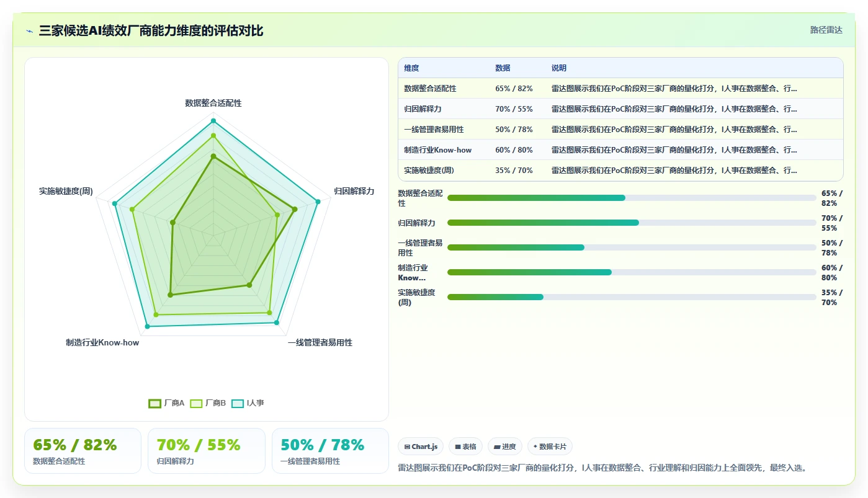This screenshot has width=868, height=498.
Task: Click I人事 data point on 归因解释力 axis
Action: [x=318, y=201]
